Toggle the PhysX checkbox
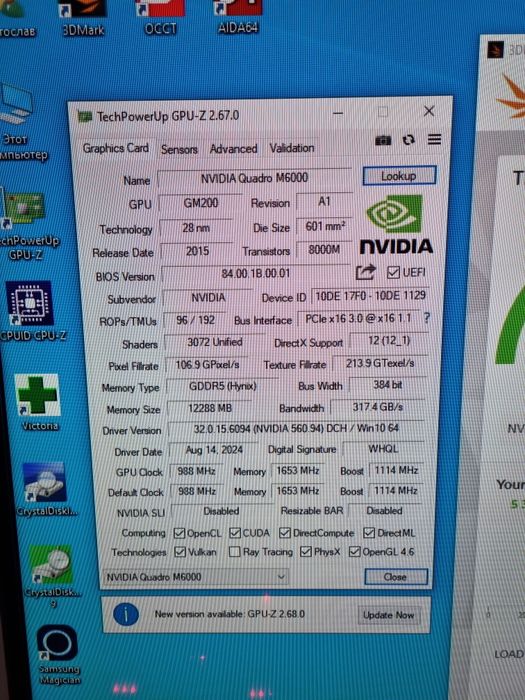The height and width of the screenshot is (700, 525). (x=306, y=552)
